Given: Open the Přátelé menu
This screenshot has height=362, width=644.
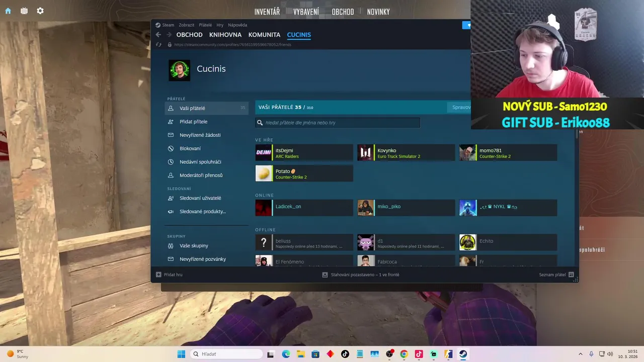Looking at the screenshot, I should coord(205,25).
